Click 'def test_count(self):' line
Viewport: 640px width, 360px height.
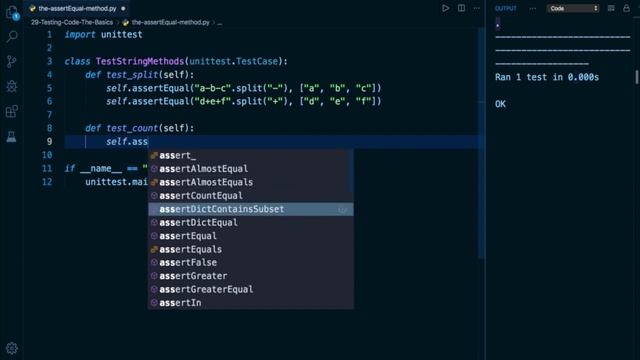tap(140, 129)
